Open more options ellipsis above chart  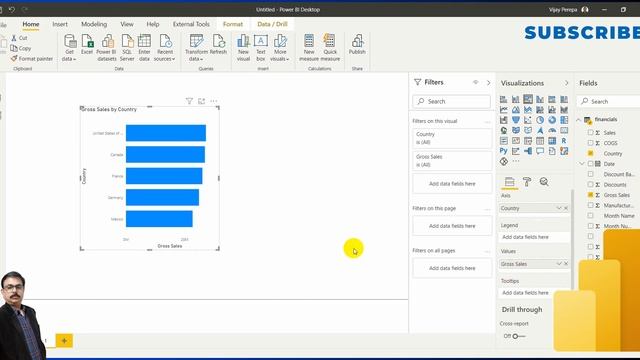(213, 101)
